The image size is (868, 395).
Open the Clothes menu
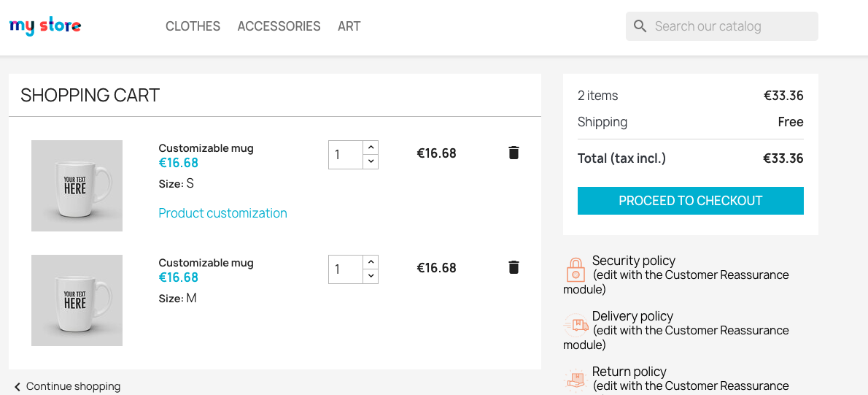(193, 26)
